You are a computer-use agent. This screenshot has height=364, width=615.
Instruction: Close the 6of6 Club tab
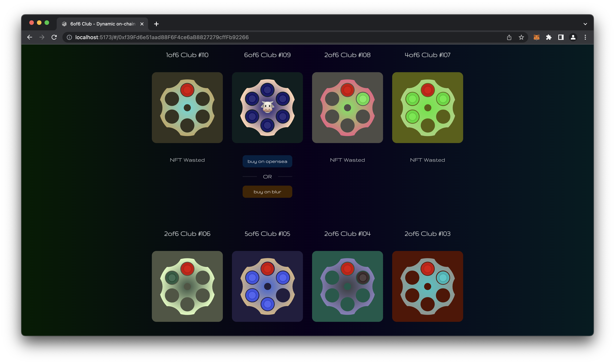click(x=142, y=24)
